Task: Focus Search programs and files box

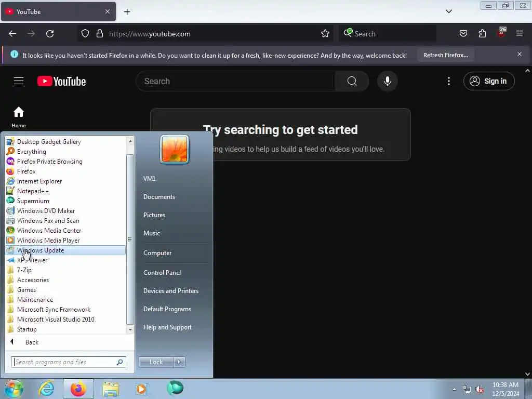Action: [x=69, y=362]
